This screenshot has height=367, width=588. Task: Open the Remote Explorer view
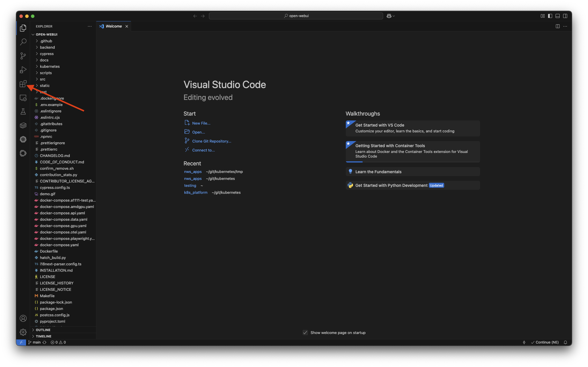(23, 98)
